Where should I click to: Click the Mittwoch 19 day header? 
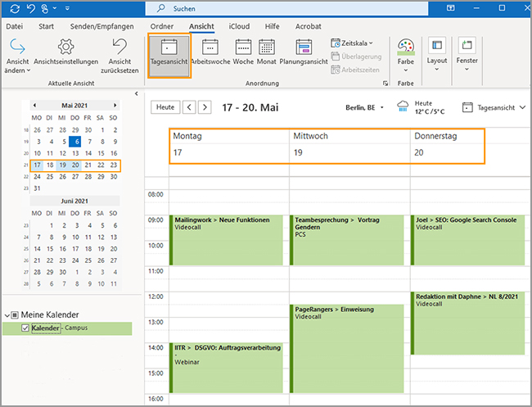(349, 147)
